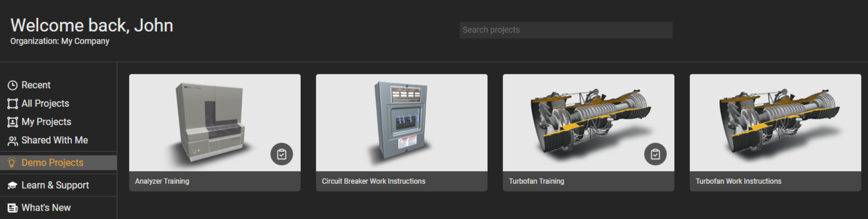Click the Turbofan Work Instructions title text
This screenshot has width=868, height=219.
pyautogui.click(x=738, y=181)
